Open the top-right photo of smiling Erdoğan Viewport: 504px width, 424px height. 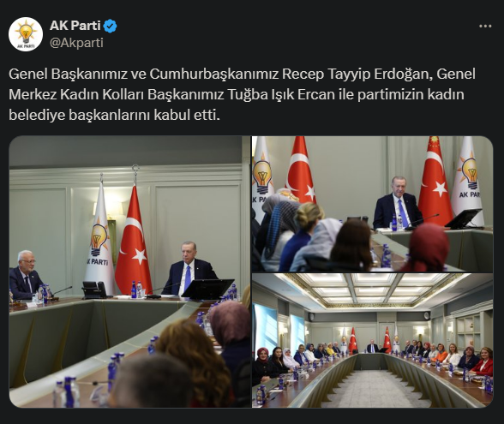point(373,204)
